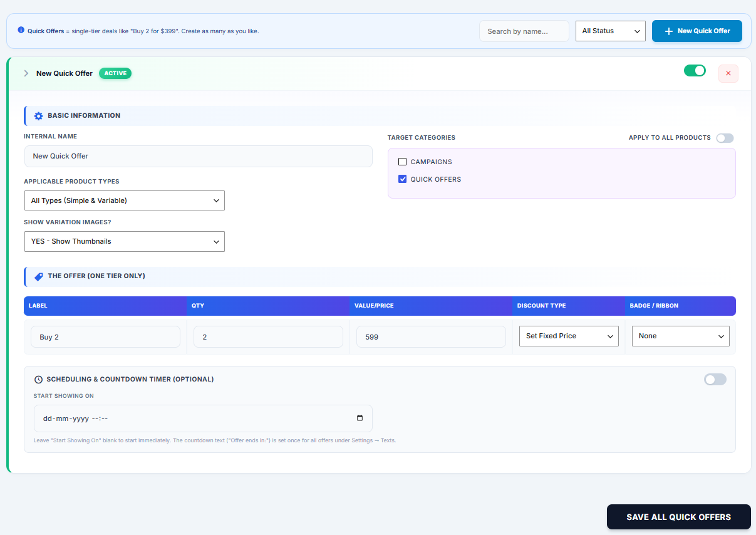Open the Show Variation Images dropdown
This screenshot has width=756, height=535.
[125, 241]
